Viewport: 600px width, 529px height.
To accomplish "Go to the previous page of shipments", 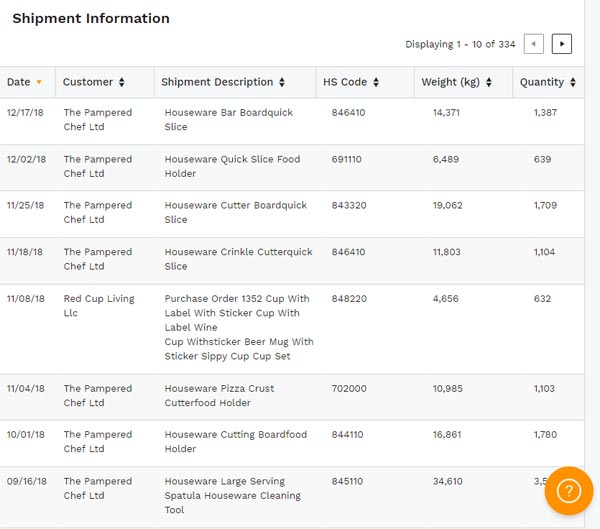I will (533, 44).
